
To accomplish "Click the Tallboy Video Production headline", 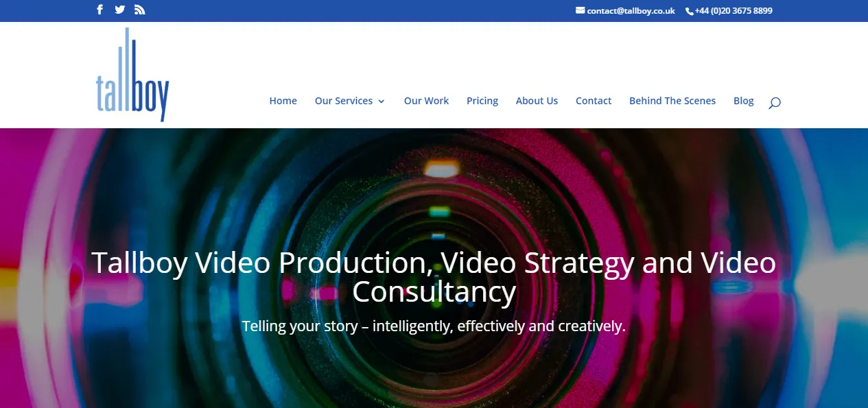I will point(434,277).
